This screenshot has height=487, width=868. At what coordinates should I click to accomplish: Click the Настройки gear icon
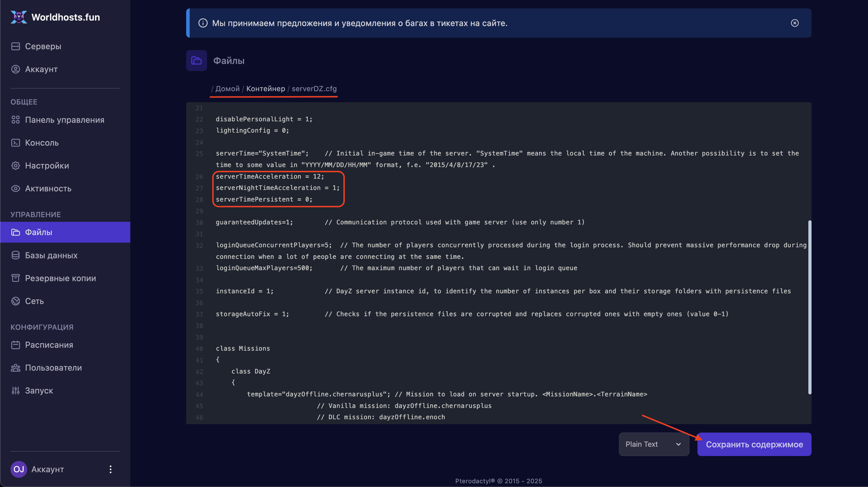[16, 166]
